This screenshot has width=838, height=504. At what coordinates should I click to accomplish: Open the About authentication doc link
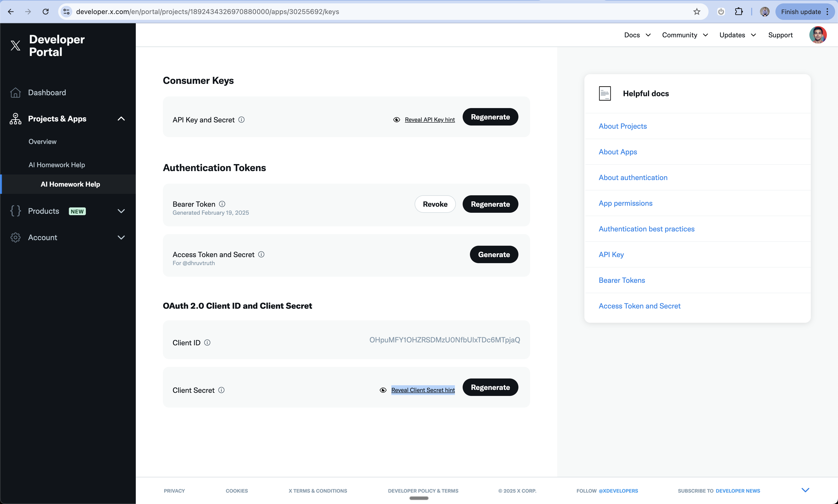click(633, 177)
